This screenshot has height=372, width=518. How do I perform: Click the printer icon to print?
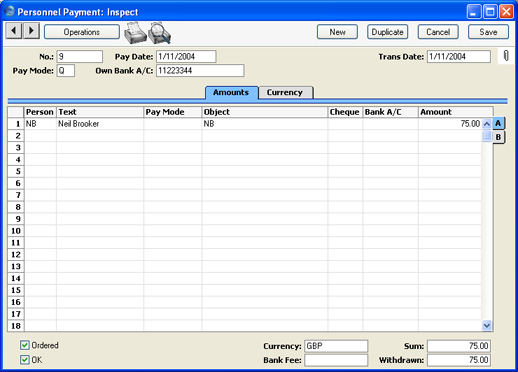pos(135,32)
